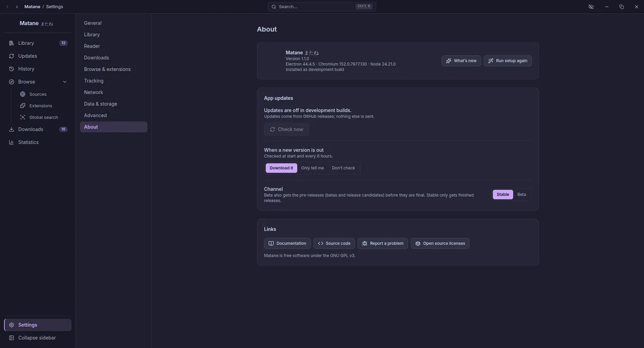Screen dimensions: 644x348
Task: Click the "Run setup again" button
Action: [508, 61]
